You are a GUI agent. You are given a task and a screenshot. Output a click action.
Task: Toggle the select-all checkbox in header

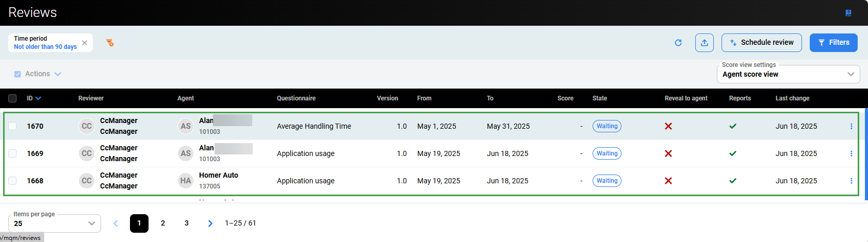pos(13,98)
